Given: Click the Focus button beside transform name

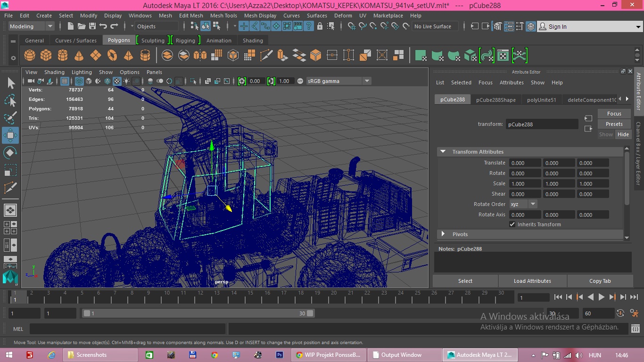Looking at the screenshot, I should (614, 114).
